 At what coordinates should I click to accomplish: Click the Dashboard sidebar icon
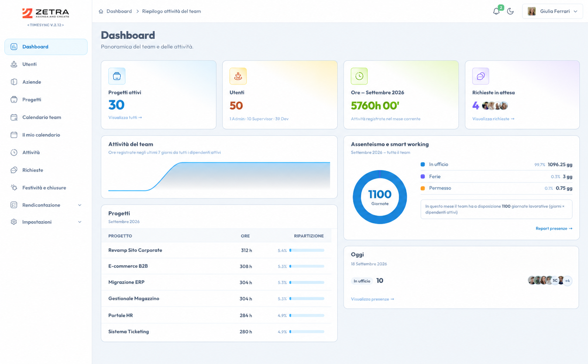(x=14, y=47)
